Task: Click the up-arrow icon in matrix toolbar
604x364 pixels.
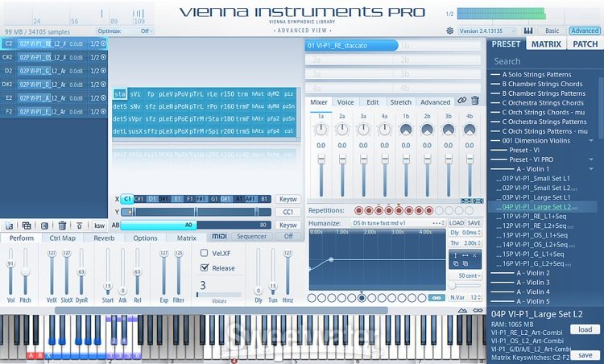Action: tap(80, 225)
